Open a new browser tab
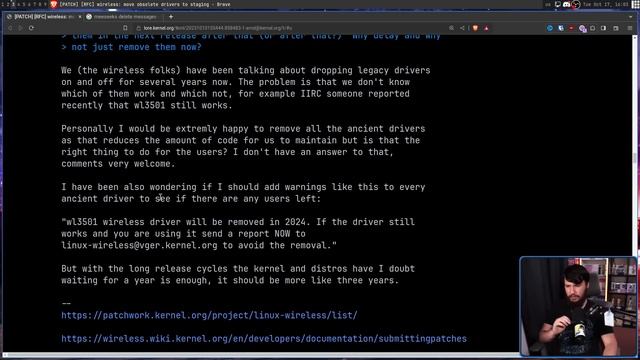Viewport: 640px width, 360px height. coord(171,17)
